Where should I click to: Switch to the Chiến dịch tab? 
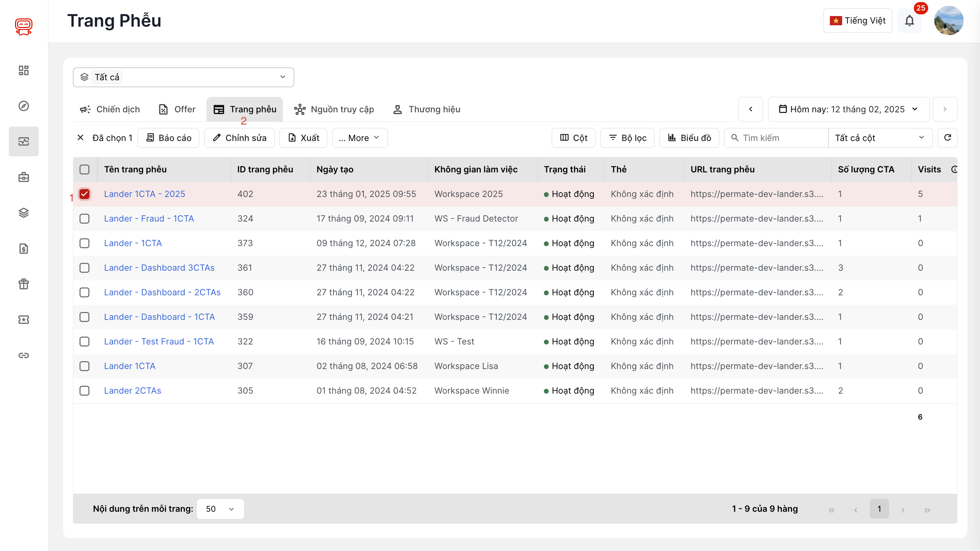tap(110, 109)
